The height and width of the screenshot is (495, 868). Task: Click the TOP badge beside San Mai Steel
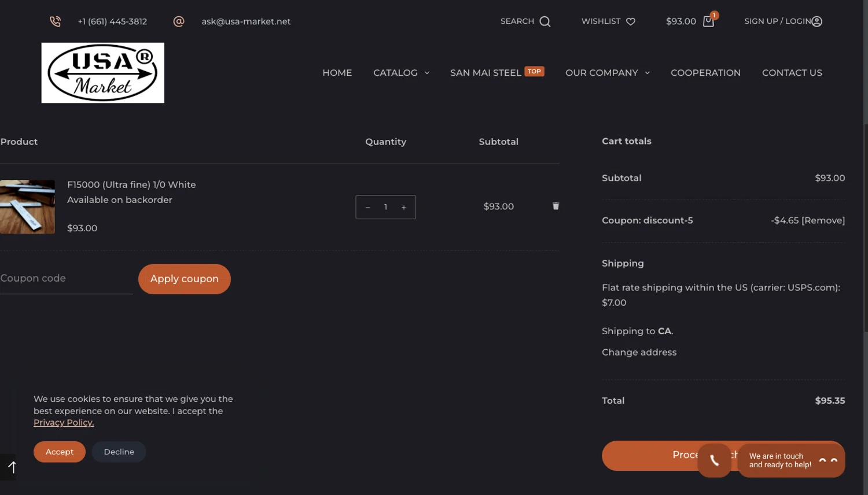534,72
